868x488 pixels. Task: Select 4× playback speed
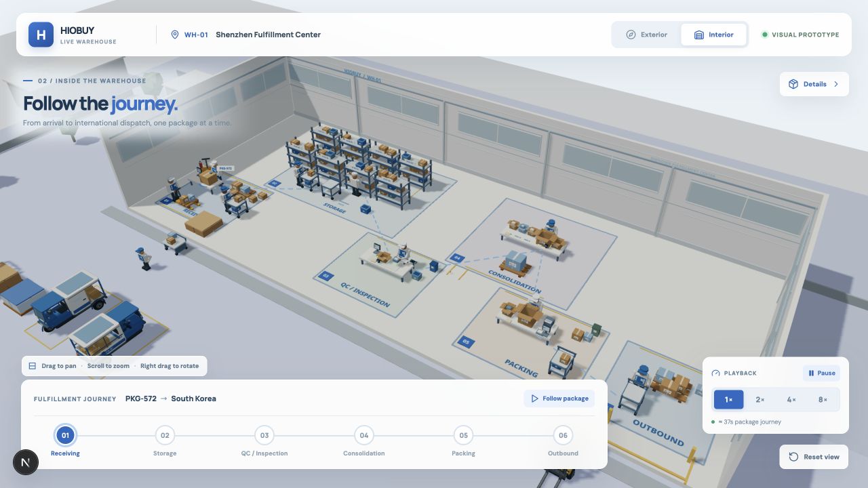tap(791, 400)
